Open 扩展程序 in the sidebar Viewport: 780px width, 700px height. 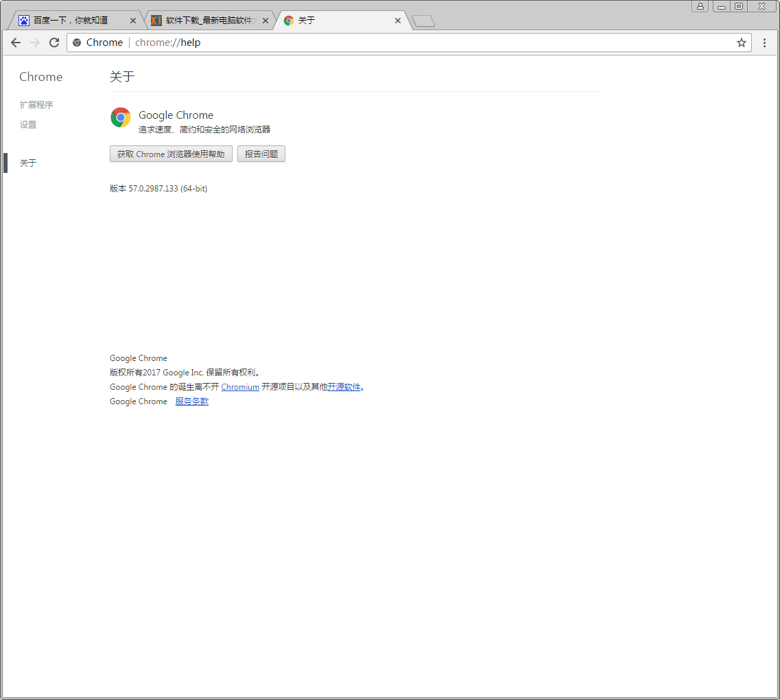[x=36, y=104]
